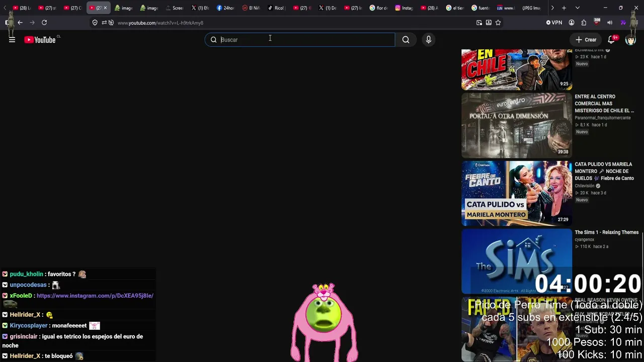
Task: Switch to the Google "fuente" tab
Action: [x=480, y=8]
